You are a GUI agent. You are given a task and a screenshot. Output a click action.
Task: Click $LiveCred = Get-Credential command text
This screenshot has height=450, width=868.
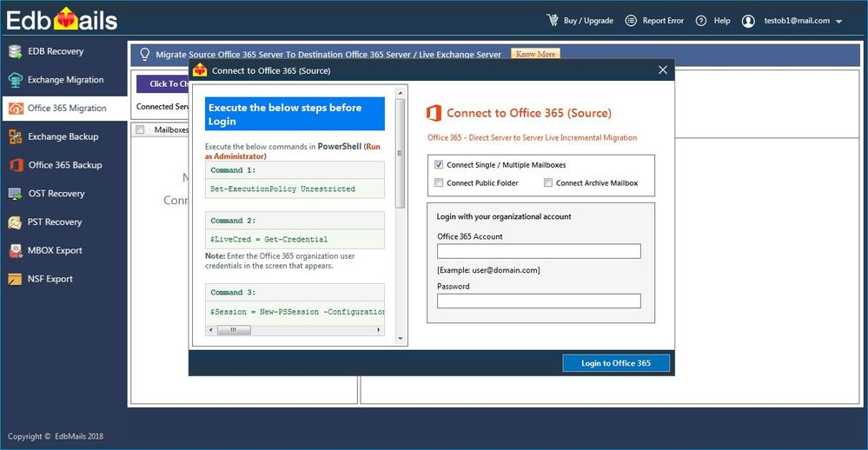pos(268,239)
